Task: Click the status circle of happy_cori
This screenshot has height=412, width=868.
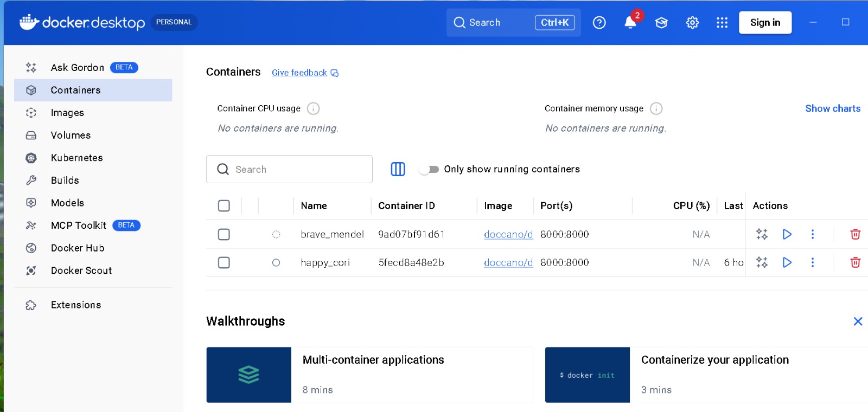Action: [276, 262]
